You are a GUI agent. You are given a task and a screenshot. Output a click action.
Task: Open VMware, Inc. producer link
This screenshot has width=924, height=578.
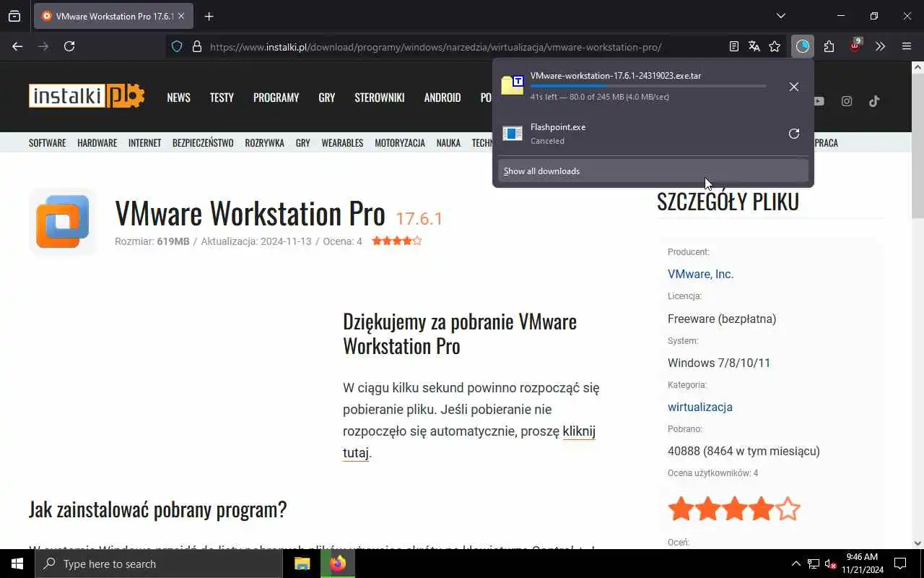pos(700,274)
